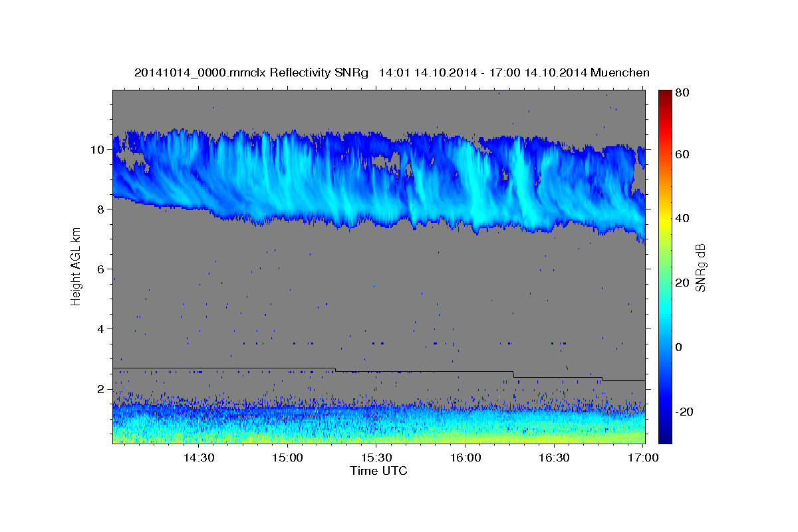Click the 'SNRg dB' colorbar label
The width and height of the screenshot is (798, 532).
(700, 267)
